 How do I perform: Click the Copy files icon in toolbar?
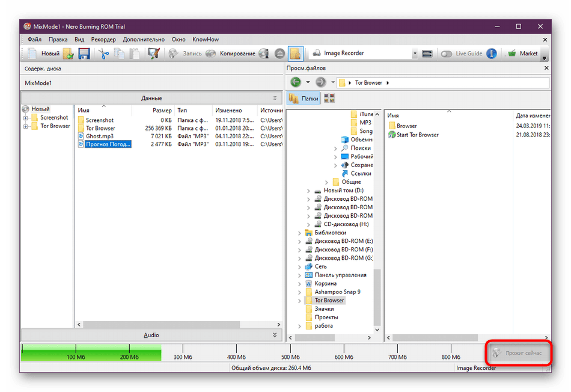pos(119,54)
